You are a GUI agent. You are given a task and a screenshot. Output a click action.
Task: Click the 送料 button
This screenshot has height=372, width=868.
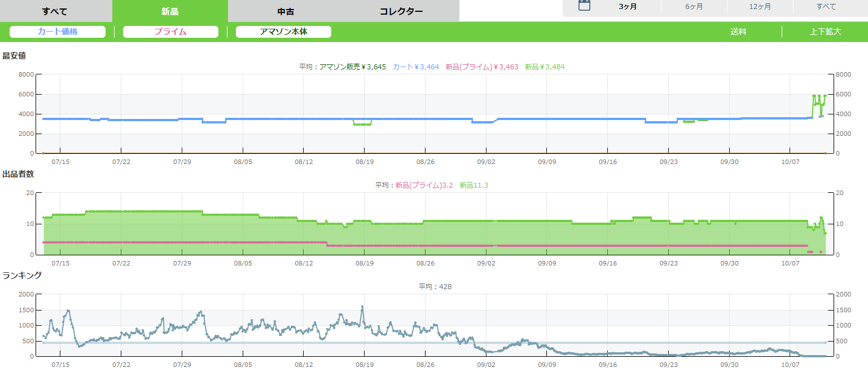tap(738, 32)
